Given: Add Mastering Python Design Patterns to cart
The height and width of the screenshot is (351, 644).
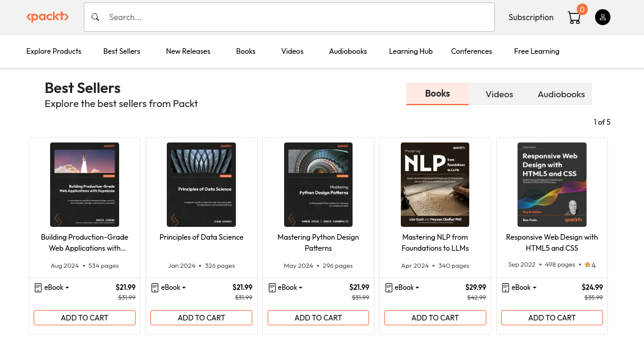Looking at the screenshot, I should [x=318, y=318].
